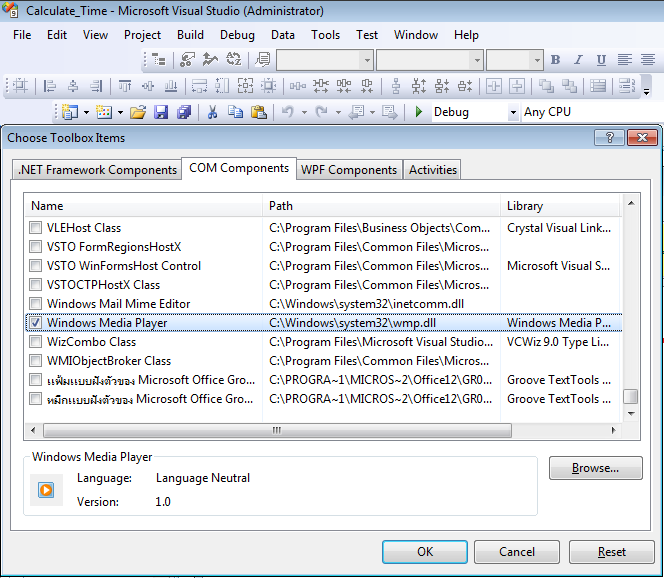Open the Redo history dropdown arrow
Image resolution: width=664 pixels, height=578 pixels.
tap(338, 113)
